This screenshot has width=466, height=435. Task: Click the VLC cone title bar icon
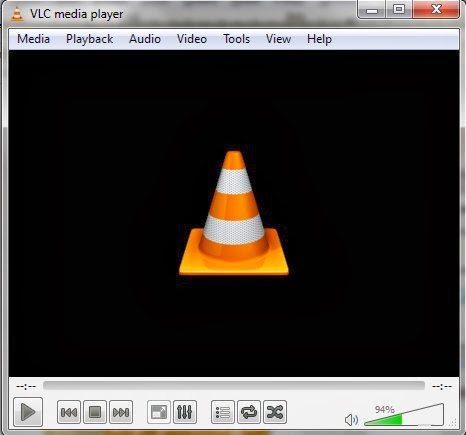[17, 14]
